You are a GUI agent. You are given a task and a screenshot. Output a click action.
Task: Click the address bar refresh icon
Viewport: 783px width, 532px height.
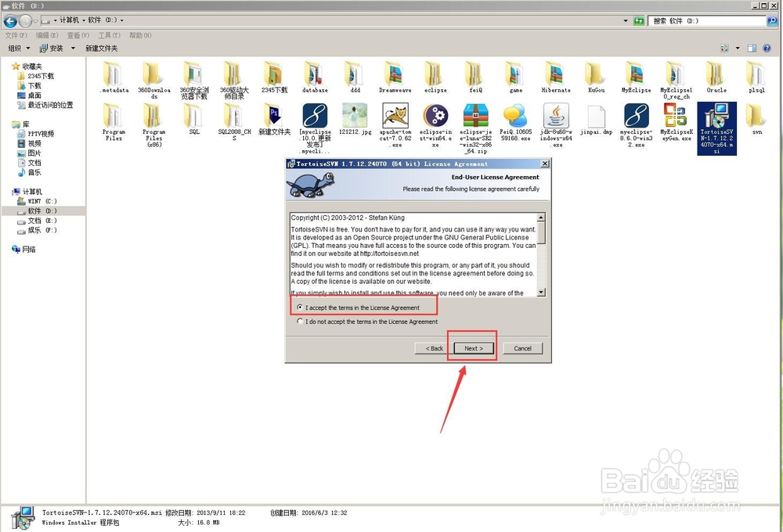click(639, 20)
